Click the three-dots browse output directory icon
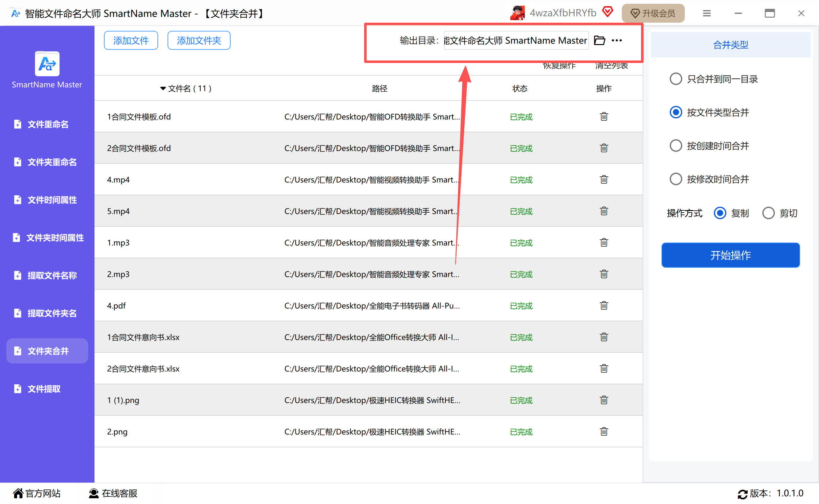The height and width of the screenshot is (504, 819). click(617, 40)
